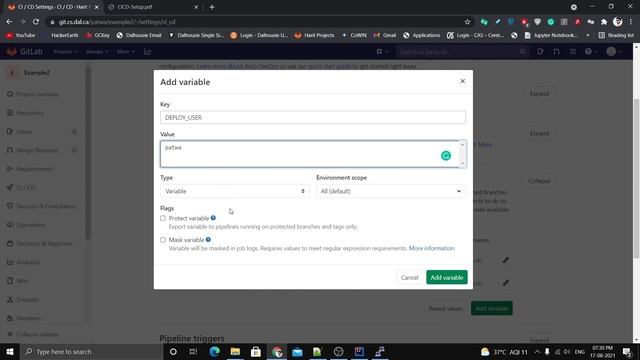Open the Chrome menu (three dots)
This screenshot has height=360, width=640.
631,22
